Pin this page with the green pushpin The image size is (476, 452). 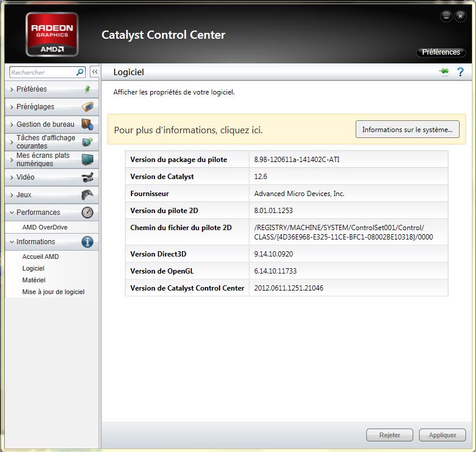point(444,72)
